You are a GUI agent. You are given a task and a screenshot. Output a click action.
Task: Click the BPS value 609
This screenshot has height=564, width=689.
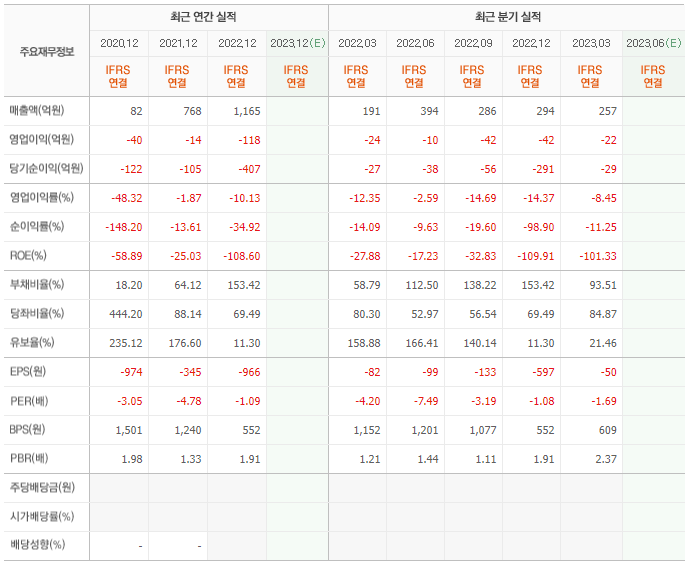click(608, 430)
